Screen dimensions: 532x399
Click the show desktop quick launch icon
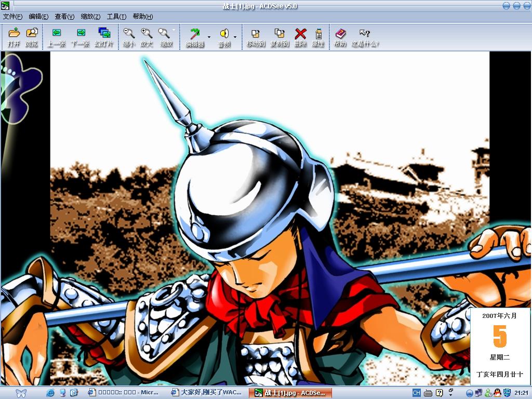[74, 393]
